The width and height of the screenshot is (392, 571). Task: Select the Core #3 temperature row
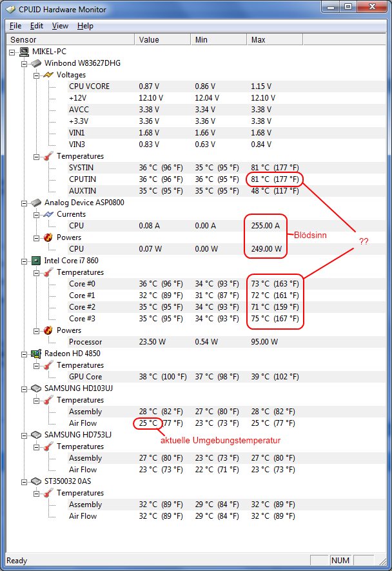[226, 319]
